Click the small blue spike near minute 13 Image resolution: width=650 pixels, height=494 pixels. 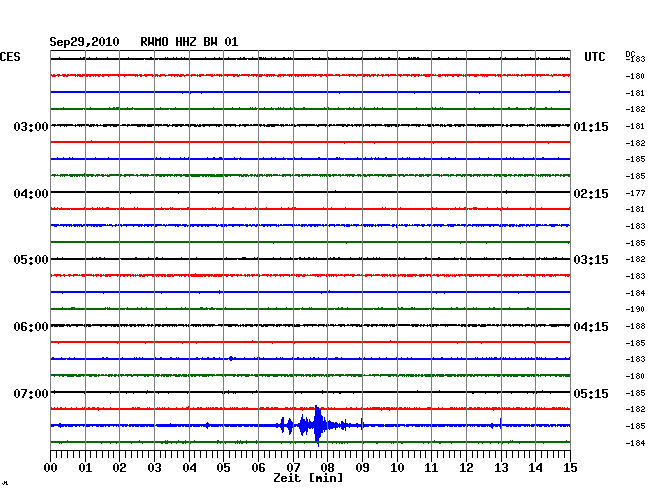click(x=501, y=423)
